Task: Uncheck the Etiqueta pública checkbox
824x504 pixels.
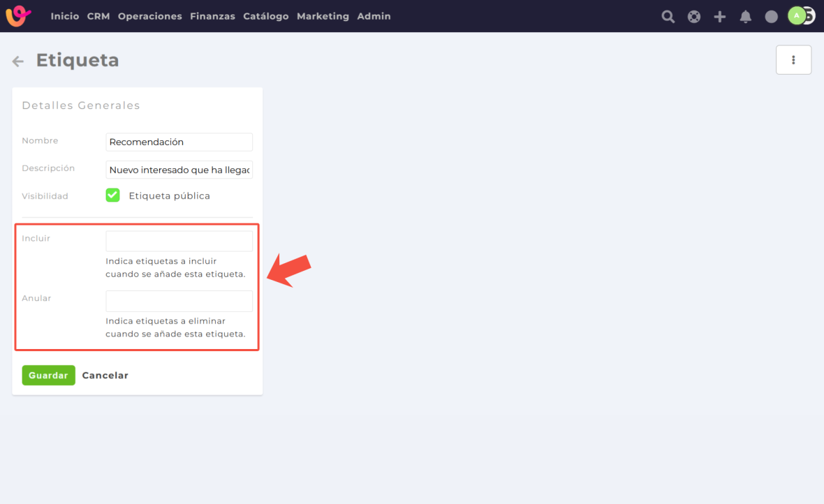Action: click(x=112, y=195)
